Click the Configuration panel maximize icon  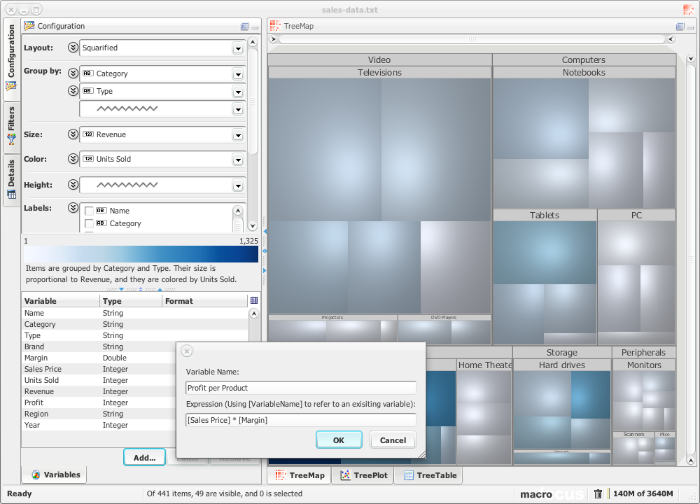pyautogui.click(x=244, y=26)
